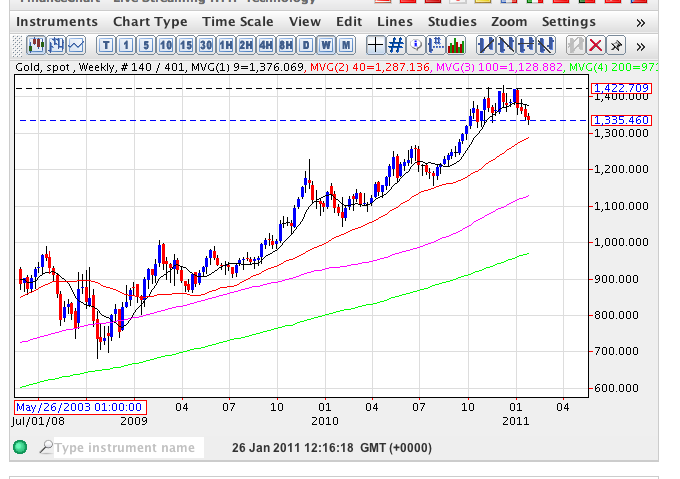Select the line chart type icon
The height and width of the screenshot is (479, 680).
tap(76, 45)
